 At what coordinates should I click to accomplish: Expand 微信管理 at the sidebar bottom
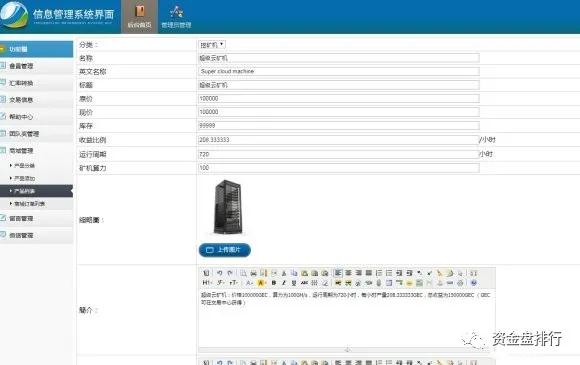click(x=36, y=235)
